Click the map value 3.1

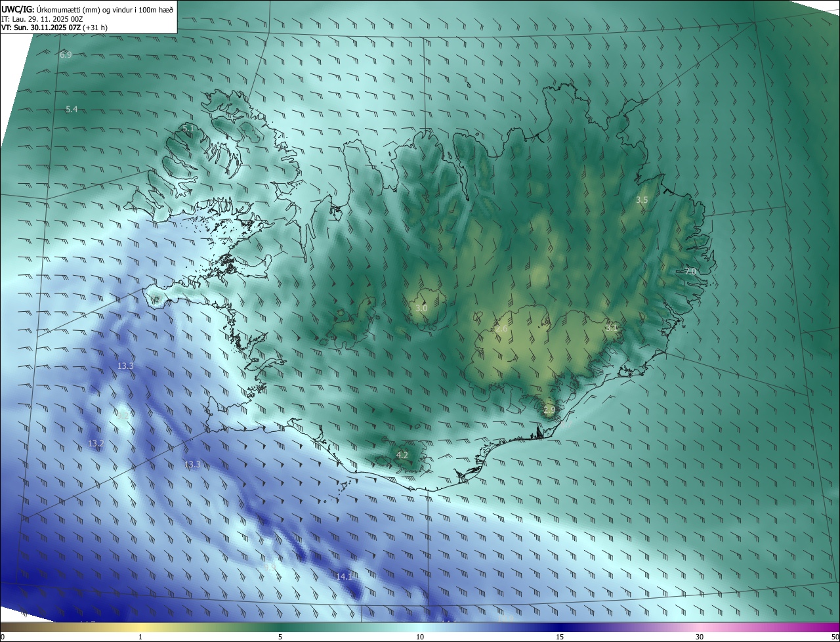612,327
